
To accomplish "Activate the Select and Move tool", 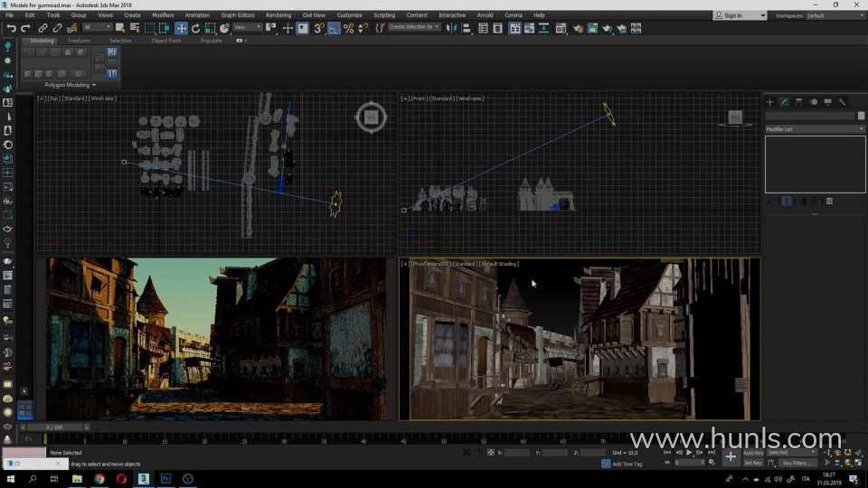I will (x=181, y=28).
